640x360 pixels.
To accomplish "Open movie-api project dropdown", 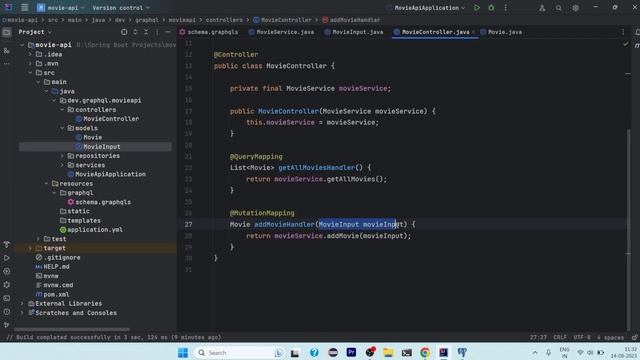I will [61, 8].
